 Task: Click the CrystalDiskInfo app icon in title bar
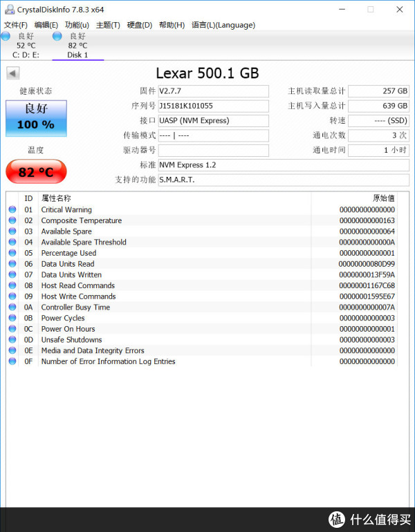pyautogui.click(x=10, y=10)
